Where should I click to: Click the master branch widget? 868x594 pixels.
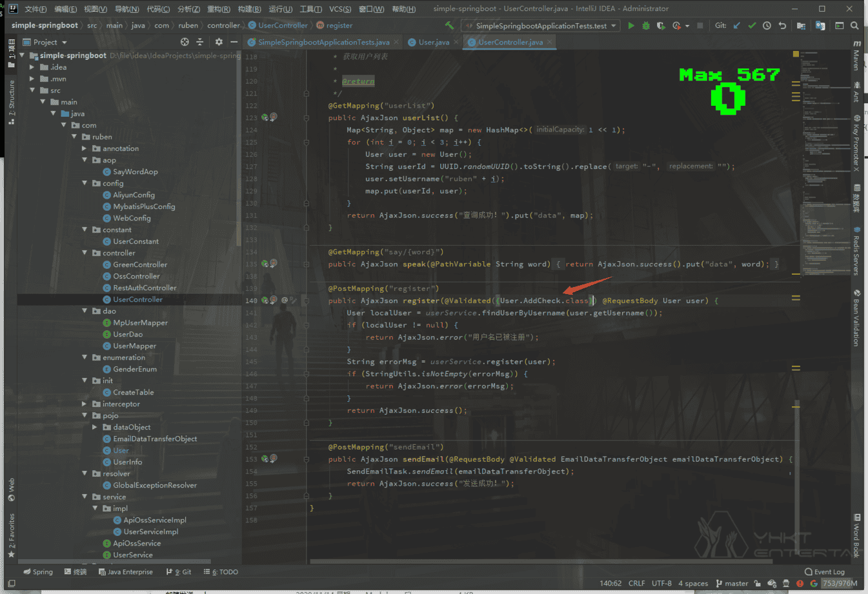coord(732,583)
